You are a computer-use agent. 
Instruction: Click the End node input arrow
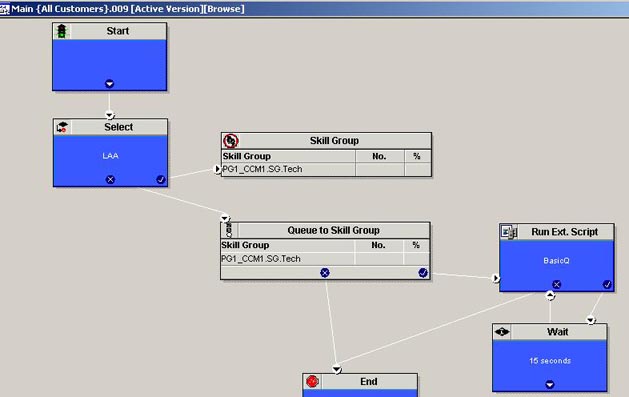(x=337, y=369)
